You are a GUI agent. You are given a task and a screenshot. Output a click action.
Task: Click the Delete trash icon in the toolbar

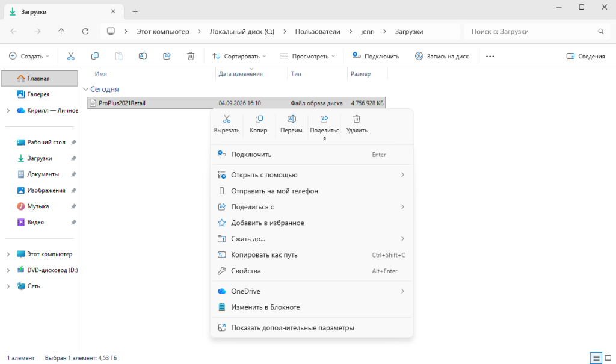191,56
